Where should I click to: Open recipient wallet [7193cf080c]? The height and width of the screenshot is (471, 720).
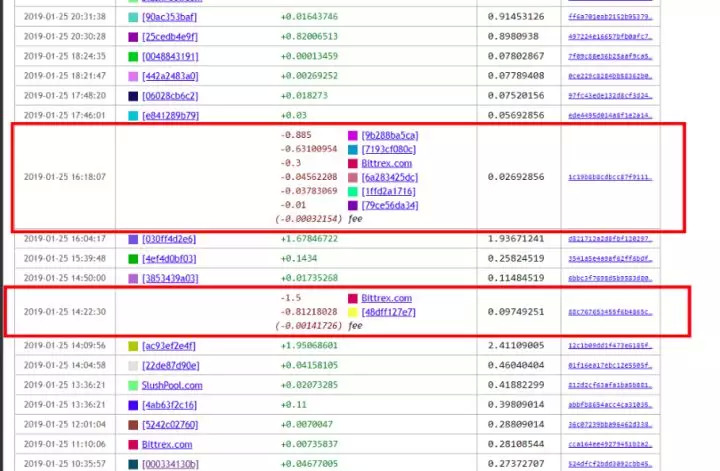388,149
